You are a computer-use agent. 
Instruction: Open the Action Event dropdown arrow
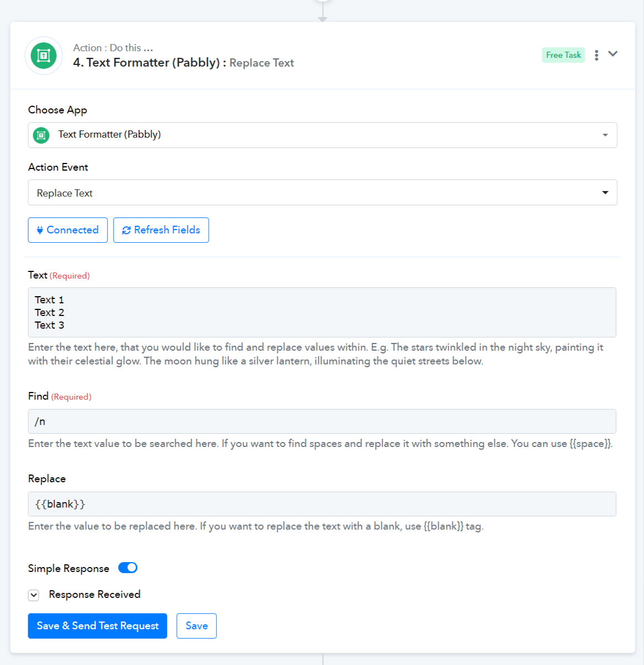click(x=605, y=193)
